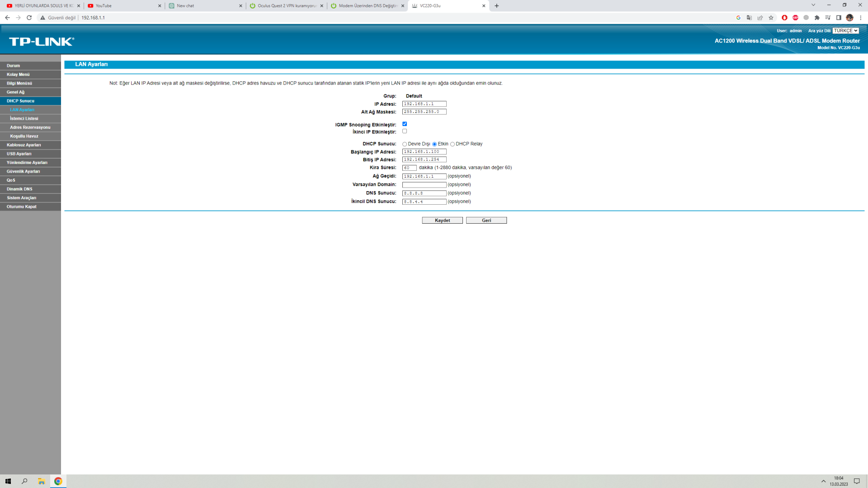Screen dimensions: 868x488
Task: Open the Chrome extensions puzzle icon
Action: pyautogui.click(x=817, y=18)
